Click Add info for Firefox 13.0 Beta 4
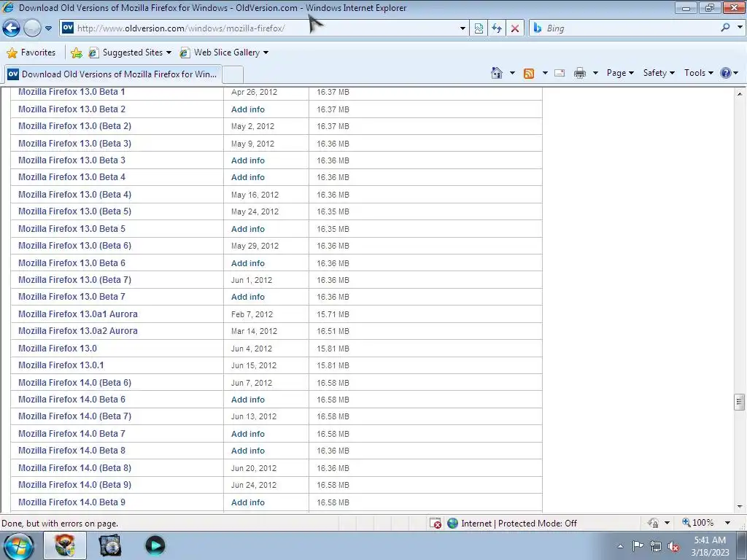The width and height of the screenshot is (747, 560). point(248,177)
